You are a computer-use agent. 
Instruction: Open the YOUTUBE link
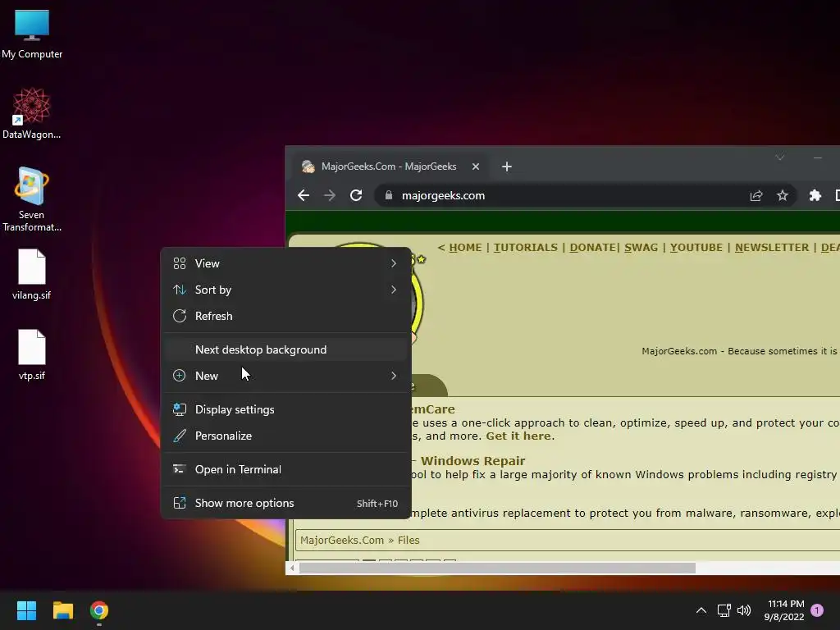[x=696, y=248]
